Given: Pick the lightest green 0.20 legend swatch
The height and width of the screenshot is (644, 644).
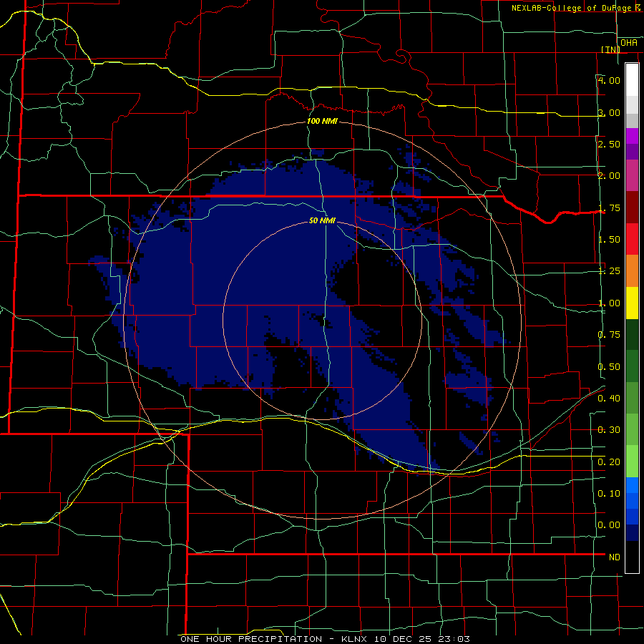Looking at the screenshot, I should [x=632, y=462].
